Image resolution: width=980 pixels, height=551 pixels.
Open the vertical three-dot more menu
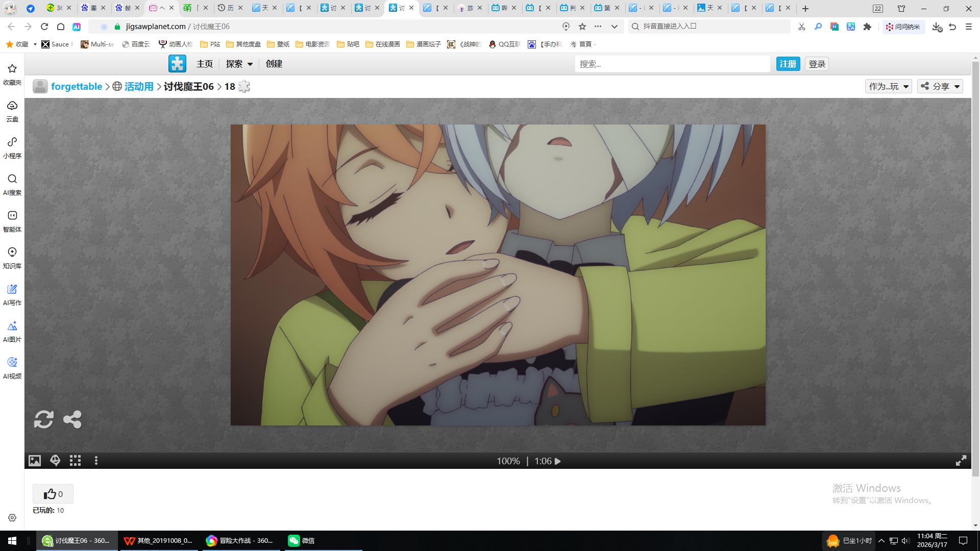[96, 461]
